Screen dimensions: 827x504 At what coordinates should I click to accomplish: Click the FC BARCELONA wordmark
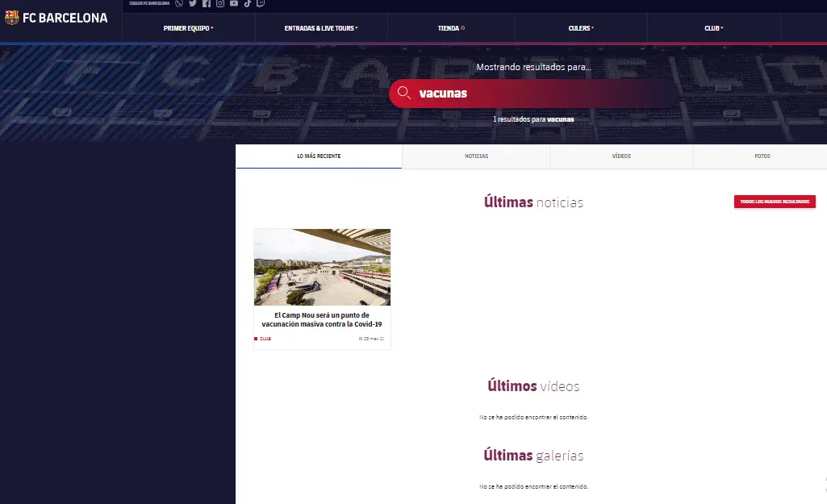click(65, 18)
